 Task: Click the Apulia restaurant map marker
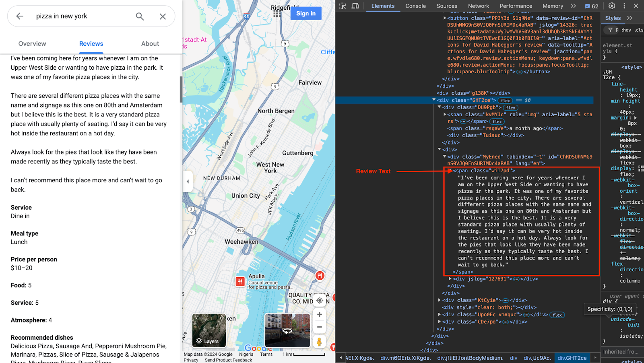point(240,282)
